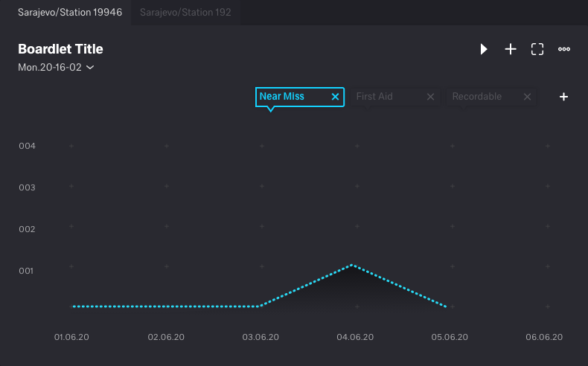Remove the First Aid filter tag
This screenshot has height=366, width=588.
tap(430, 97)
